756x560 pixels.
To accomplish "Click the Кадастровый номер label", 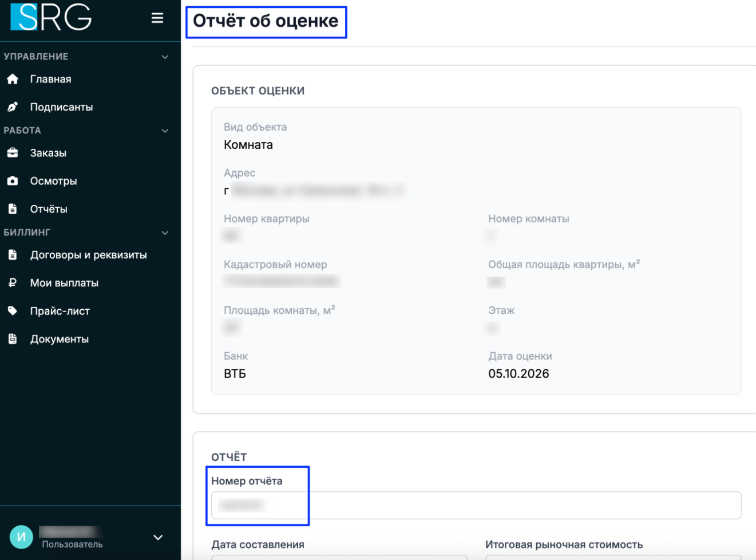I will pos(275,265).
